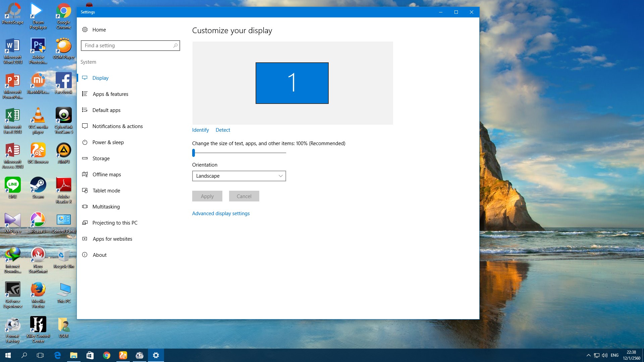Screen dimensions: 644x362
Task: Expand the Orientation dropdown
Action: coord(239,176)
